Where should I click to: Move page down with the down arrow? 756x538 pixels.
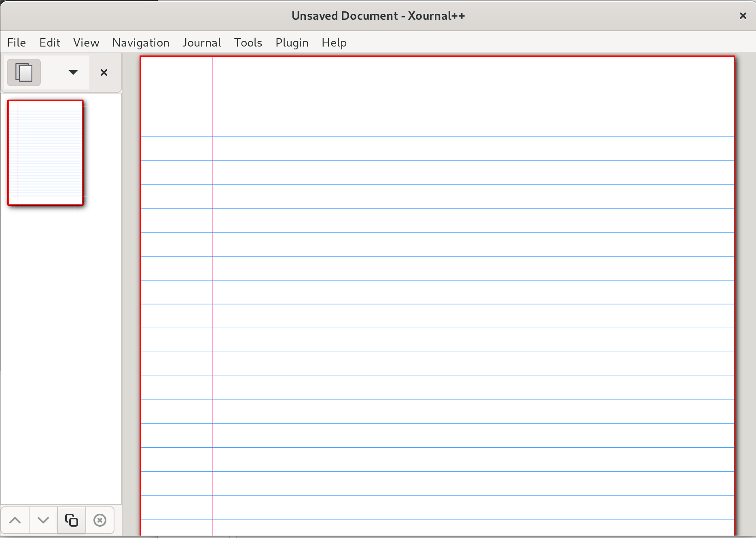tap(43, 520)
